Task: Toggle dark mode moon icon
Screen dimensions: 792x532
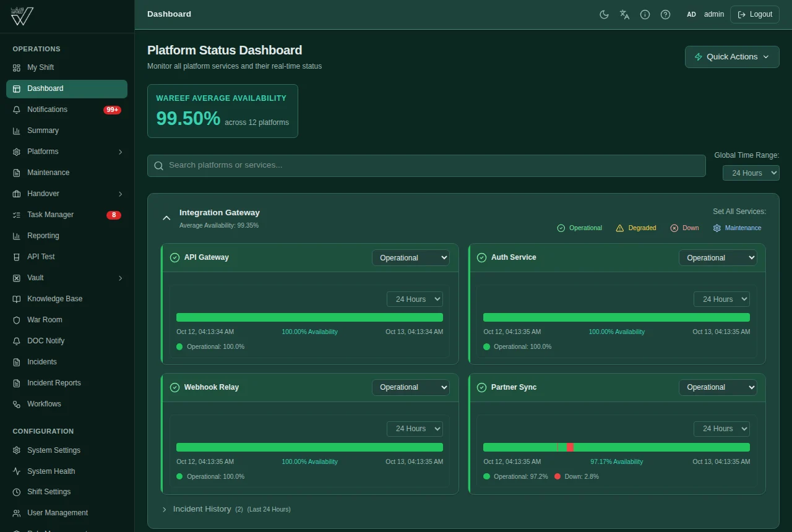Action: pos(604,14)
